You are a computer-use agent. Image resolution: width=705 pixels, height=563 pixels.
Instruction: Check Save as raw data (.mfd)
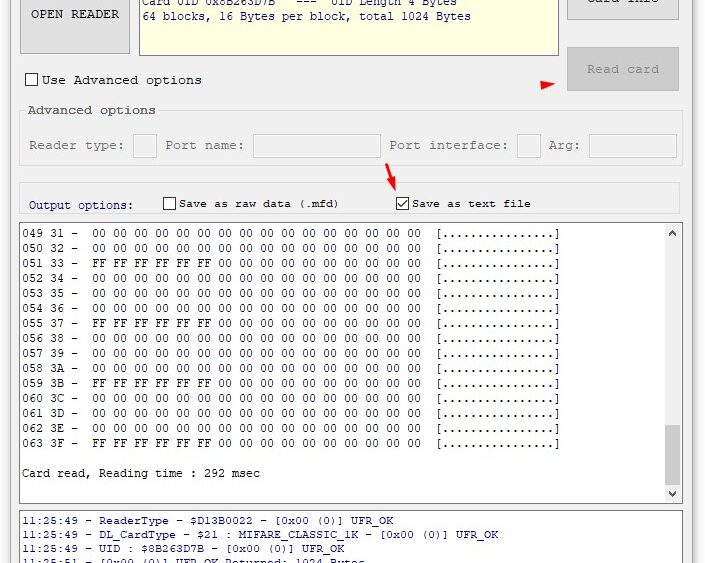pyautogui.click(x=170, y=204)
